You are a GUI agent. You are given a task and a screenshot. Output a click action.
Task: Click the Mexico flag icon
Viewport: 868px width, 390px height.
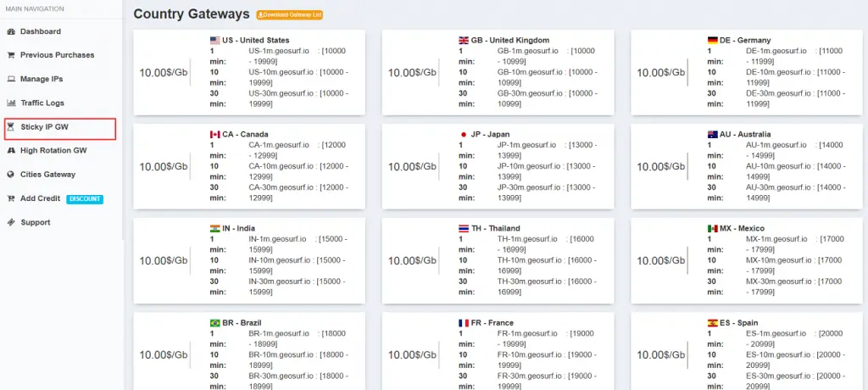[712, 229]
